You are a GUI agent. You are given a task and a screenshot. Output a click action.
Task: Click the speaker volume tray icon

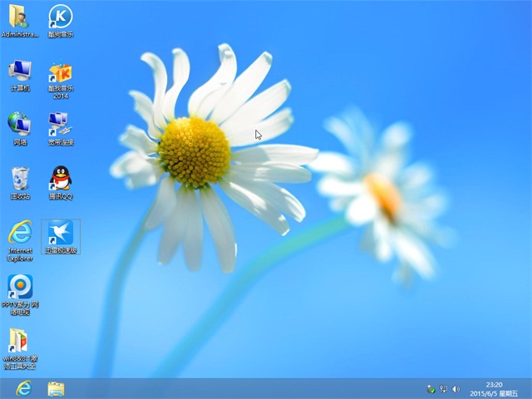[456, 389]
